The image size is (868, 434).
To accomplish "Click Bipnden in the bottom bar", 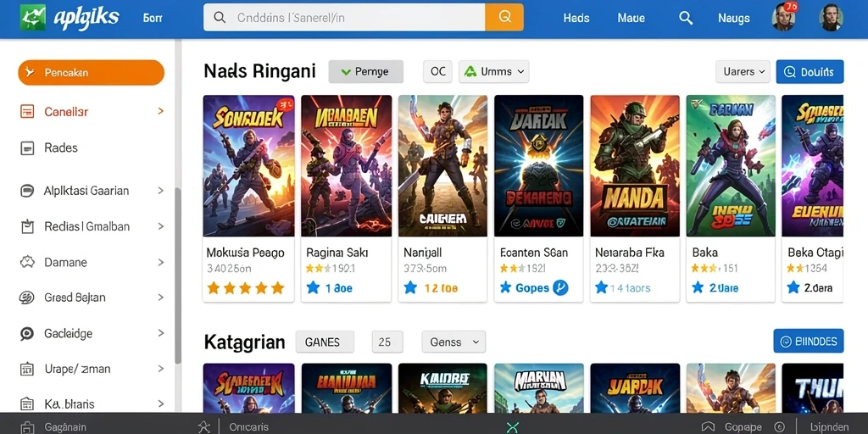I will click(829, 427).
